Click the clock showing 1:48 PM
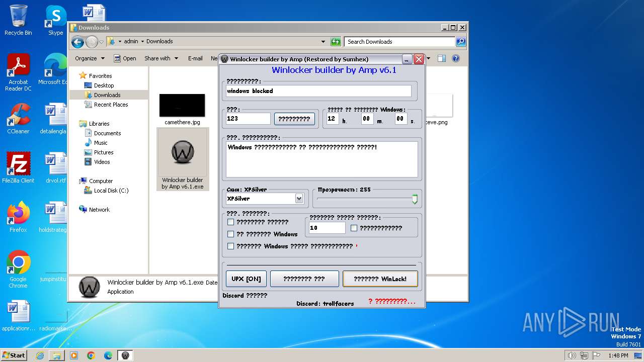The height and width of the screenshot is (362, 644). 618,355
